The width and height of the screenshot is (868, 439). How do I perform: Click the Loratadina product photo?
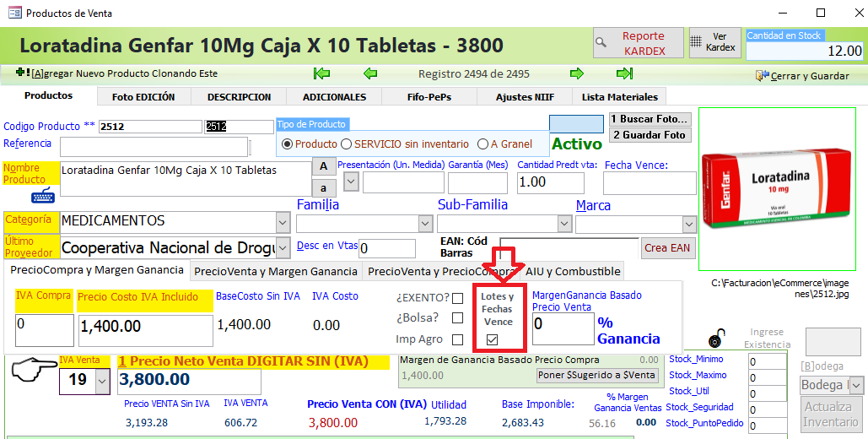779,189
